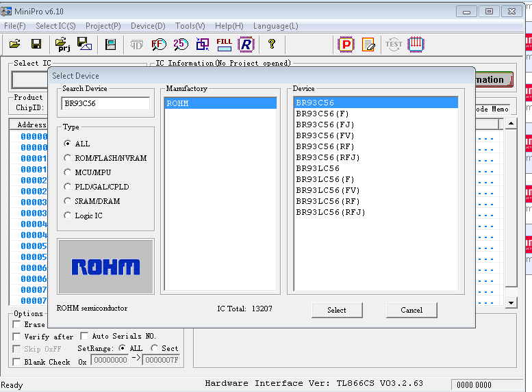Click the Cancel button
Image resolution: width=532 pixels, height=392 pixels.
tap(411, 310)
